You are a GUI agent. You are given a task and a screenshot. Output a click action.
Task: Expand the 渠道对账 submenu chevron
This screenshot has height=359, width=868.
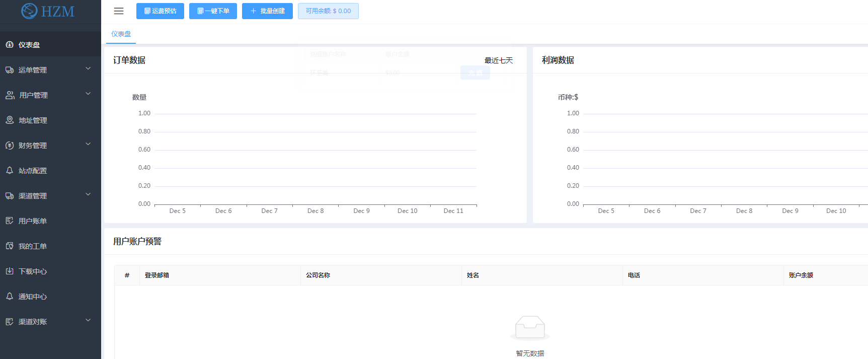(x=88, y=321)
